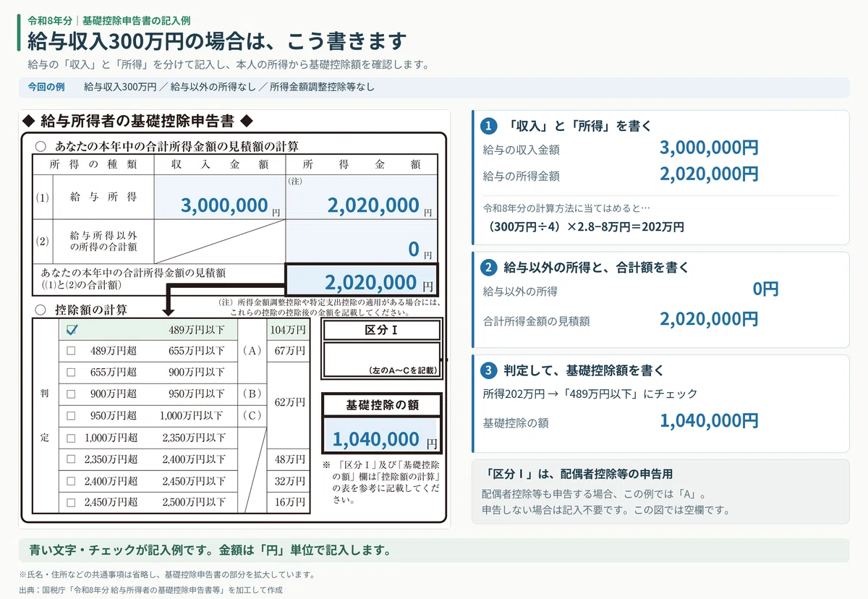Click the 104万円 deduction cell

[x=287, y=330]
